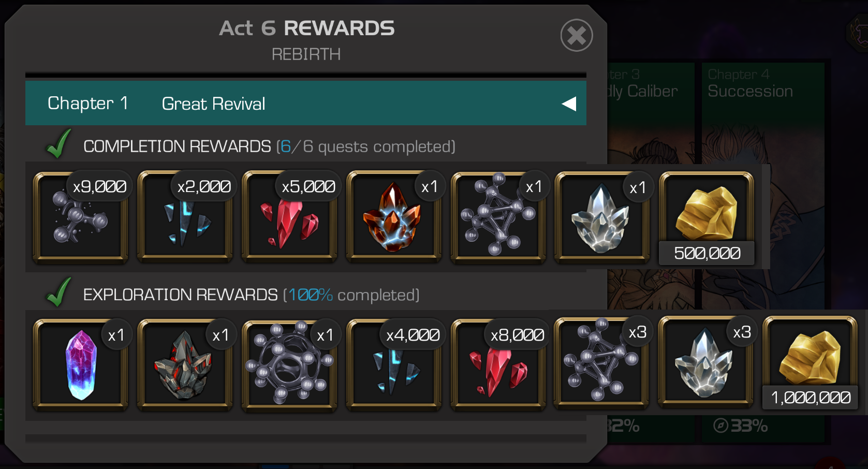This screenshot has width=868, height=469.
Task: Close the Act 6 Rewards dialog
Action: point(577,35)
